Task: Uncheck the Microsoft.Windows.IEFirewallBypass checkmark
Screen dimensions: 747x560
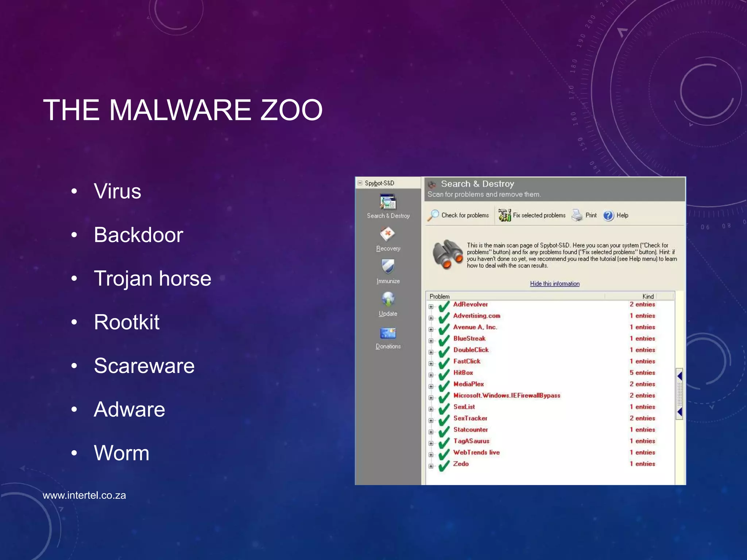Action: pos(444,397)
